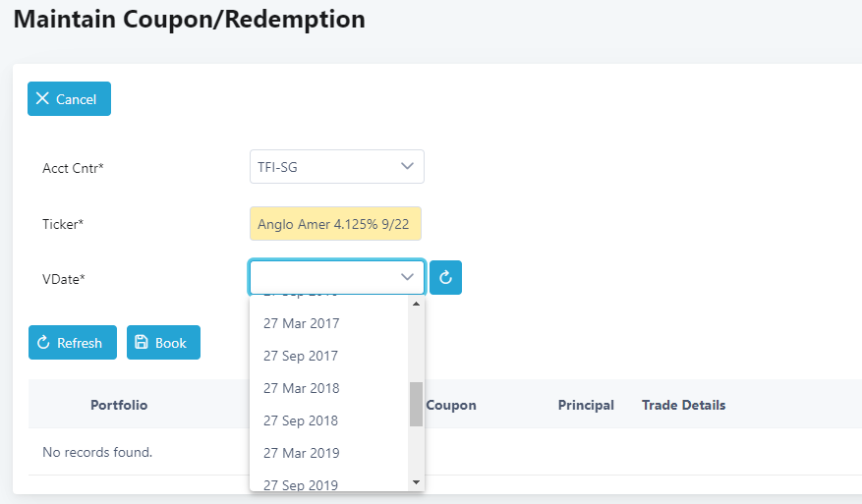Screen dimensions: 862x504
Task: Select the 27 Sep 2018 value date
Action: [x=301, y=420]
